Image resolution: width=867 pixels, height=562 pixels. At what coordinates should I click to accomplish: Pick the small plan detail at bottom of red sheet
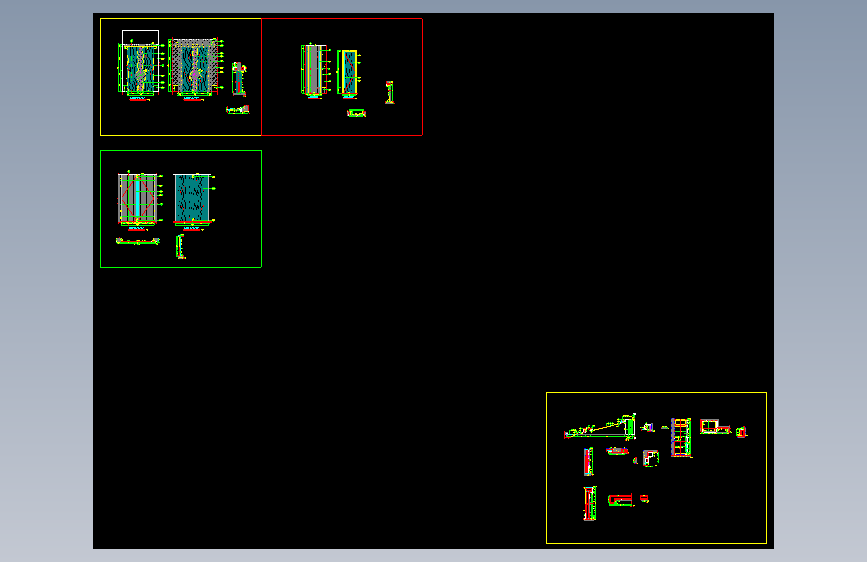coord(357,113)
